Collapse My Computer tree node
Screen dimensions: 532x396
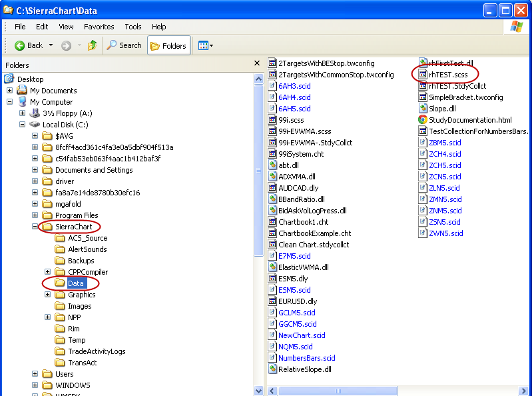pyautogui.click(x=9, y=101)
